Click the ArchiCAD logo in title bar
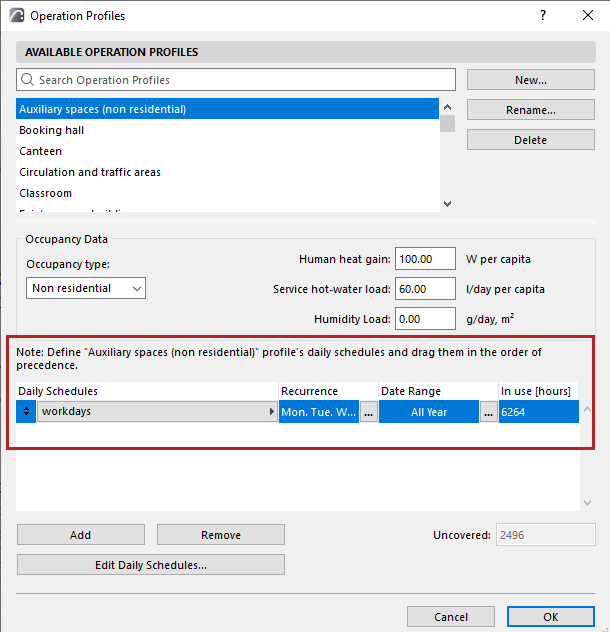 [15, 15]
